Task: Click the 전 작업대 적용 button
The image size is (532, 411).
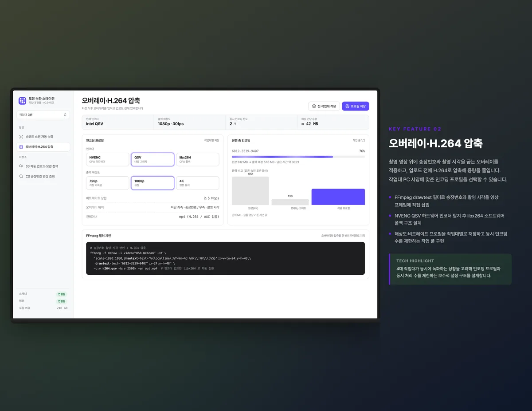Action: 324,107
